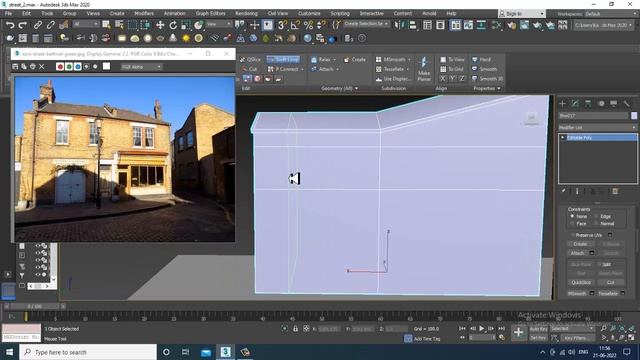
Task: Select Edge constraint radio button
Action: click(x=596, y=216)
